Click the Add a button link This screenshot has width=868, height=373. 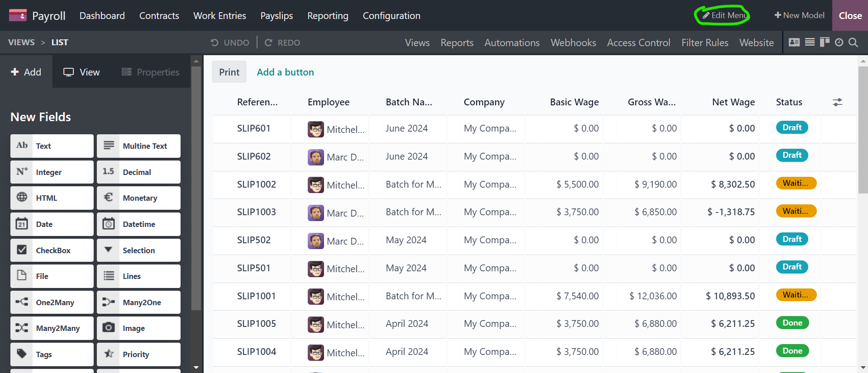click(286, 72)
